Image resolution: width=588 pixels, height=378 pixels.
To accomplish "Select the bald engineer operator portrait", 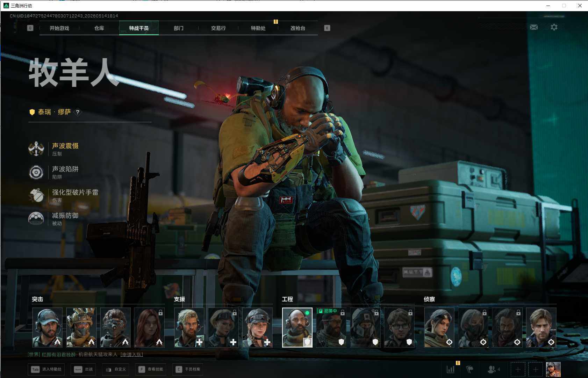I will pyautogui.click(x=297, y=328).
